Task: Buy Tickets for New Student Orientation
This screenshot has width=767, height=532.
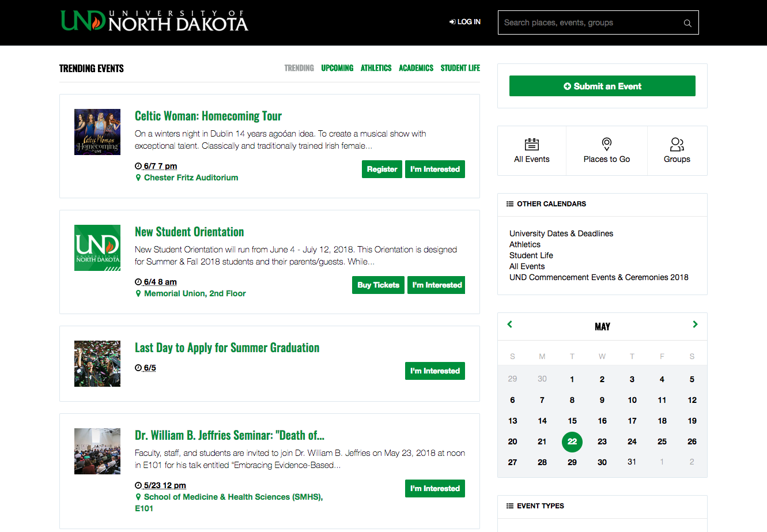Action: pos(378,285)
